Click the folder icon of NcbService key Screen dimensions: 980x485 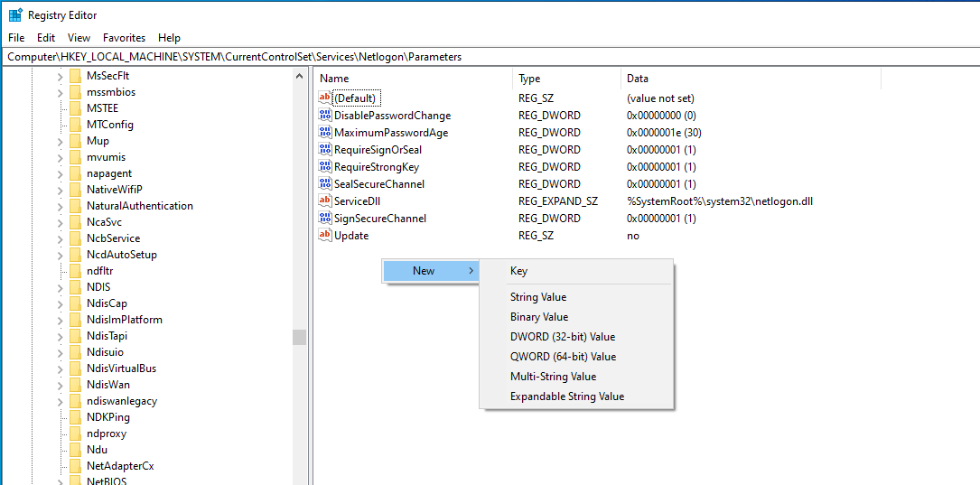tap(76, 238)
